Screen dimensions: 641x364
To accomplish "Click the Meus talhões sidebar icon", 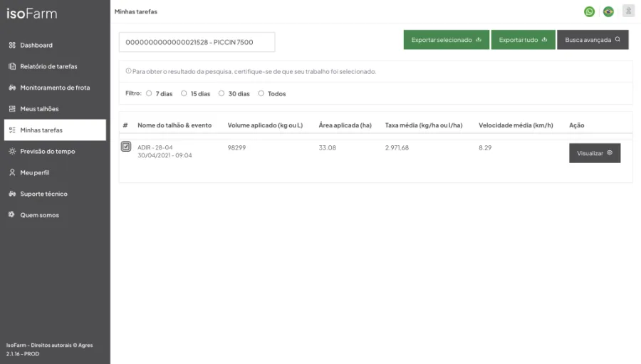I will [12, 109].
